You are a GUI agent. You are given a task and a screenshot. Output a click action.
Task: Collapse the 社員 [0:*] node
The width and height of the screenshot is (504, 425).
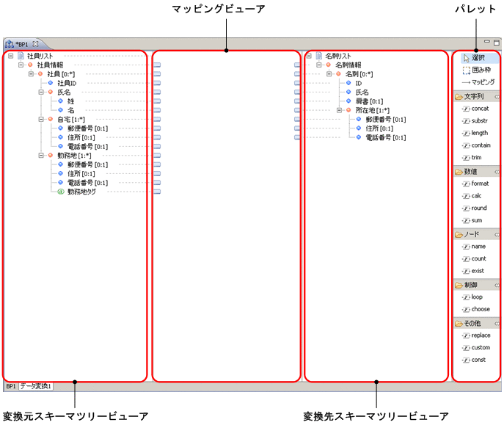(x=31, y=74)
